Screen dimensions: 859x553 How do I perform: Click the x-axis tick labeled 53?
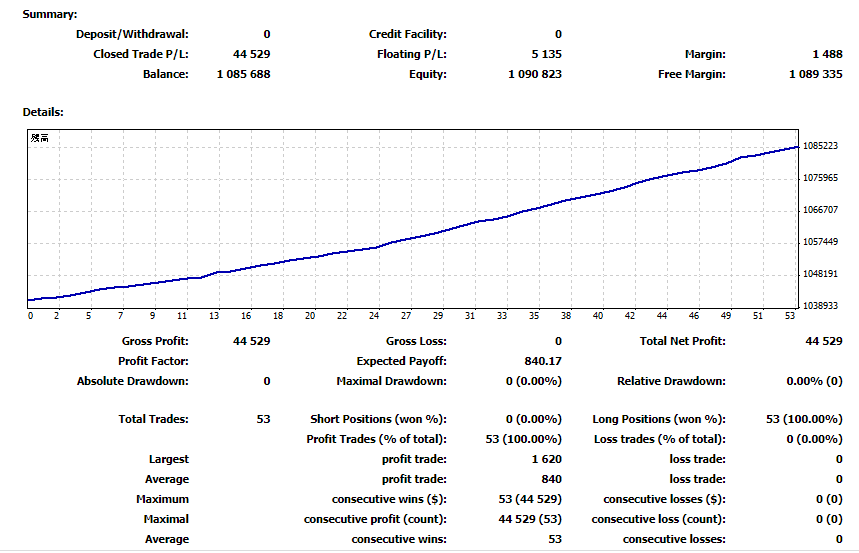(788, 316)
